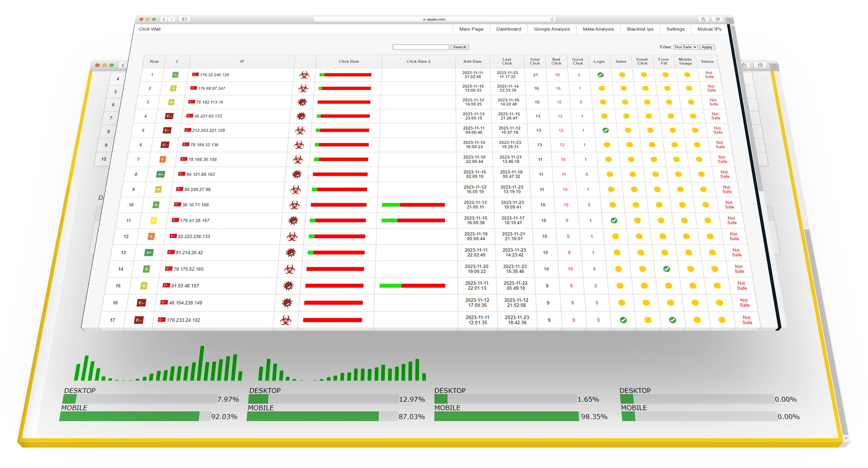Click the E- grade badge for 46.221.83.172
Image resolution: width=868 pixels, height=468 pixels.
point(169,116)
